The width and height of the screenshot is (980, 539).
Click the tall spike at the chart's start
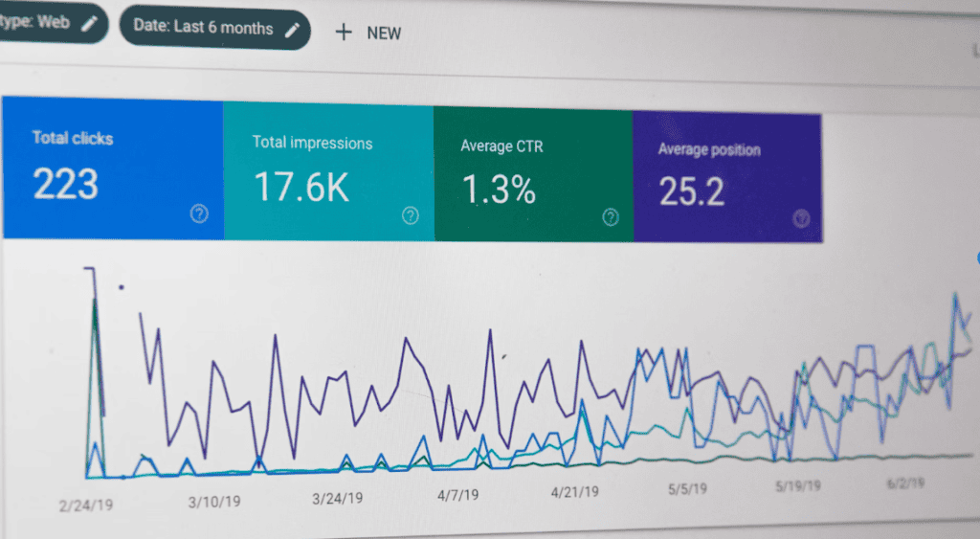tap(93, 316)
